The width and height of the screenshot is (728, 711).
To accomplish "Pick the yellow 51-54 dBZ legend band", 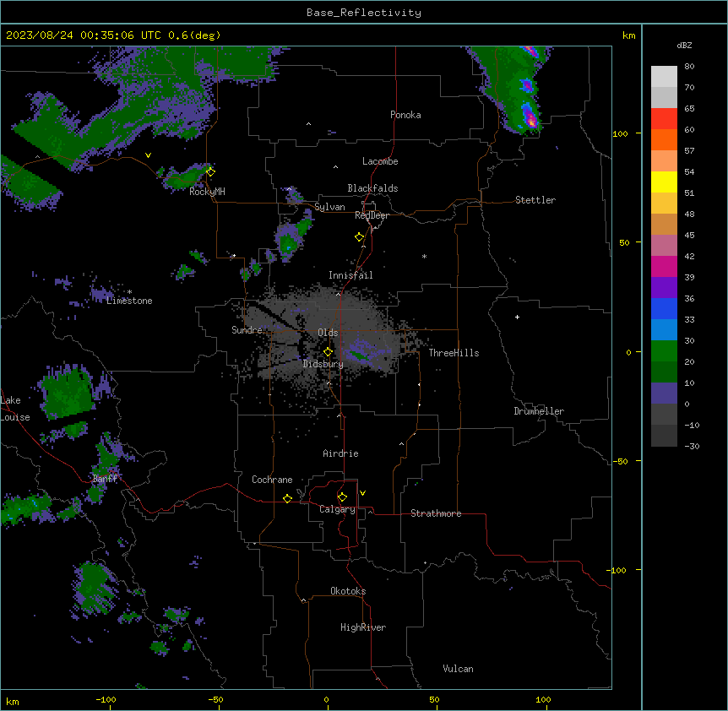I will point(664,182).
